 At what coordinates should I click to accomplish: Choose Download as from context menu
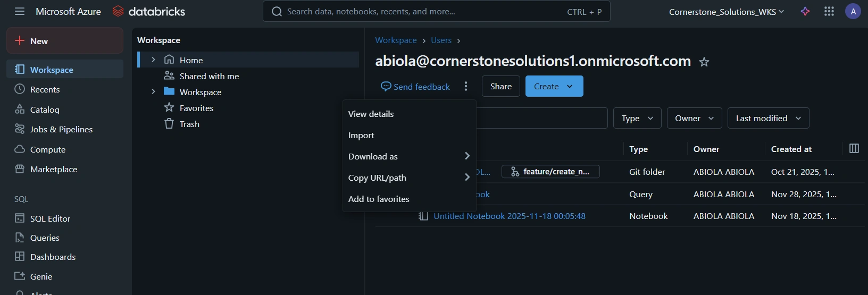pos(409,156)
